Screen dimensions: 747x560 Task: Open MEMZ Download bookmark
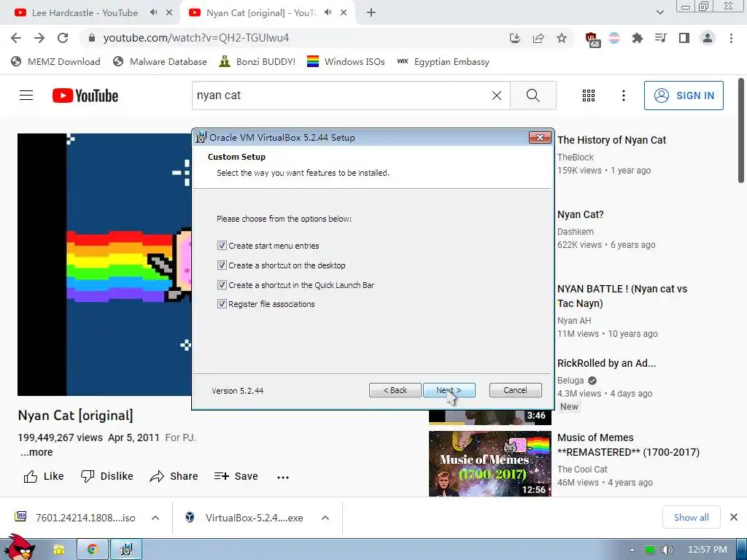click(55, 61)
